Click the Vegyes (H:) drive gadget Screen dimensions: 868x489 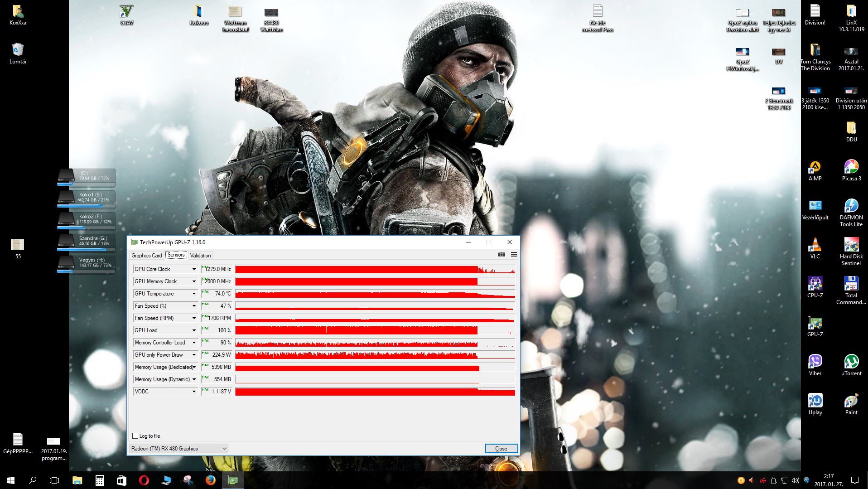click(x=86, y=264)
